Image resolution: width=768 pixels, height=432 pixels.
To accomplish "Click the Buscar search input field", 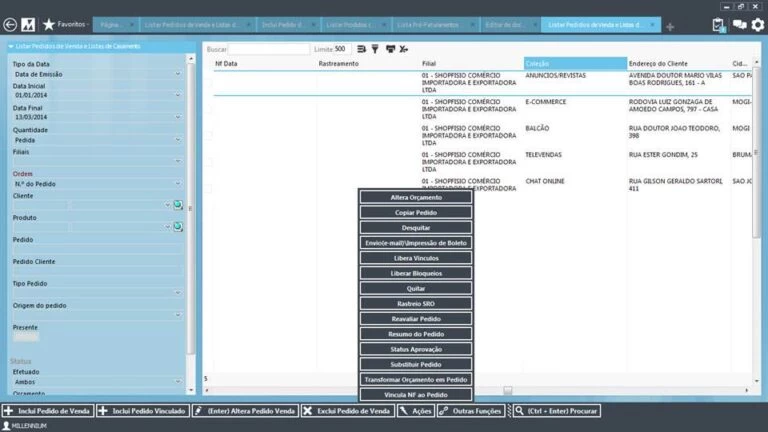I will click(x=268, y=48).
